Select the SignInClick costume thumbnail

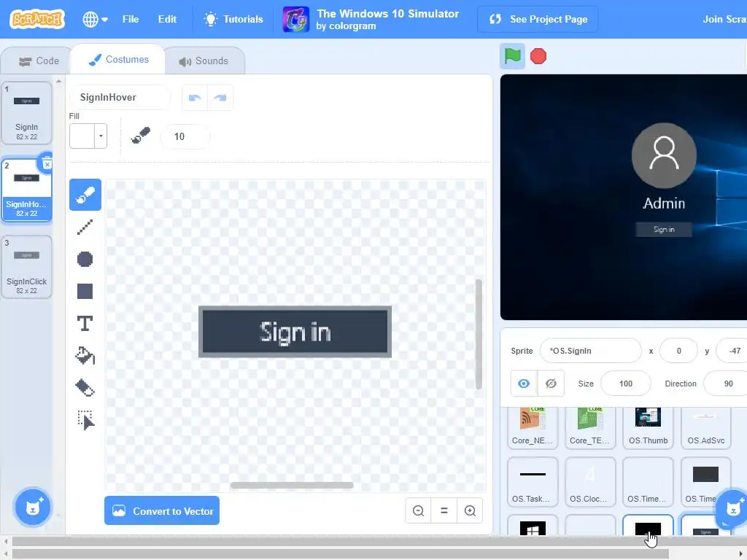(27, 267)
